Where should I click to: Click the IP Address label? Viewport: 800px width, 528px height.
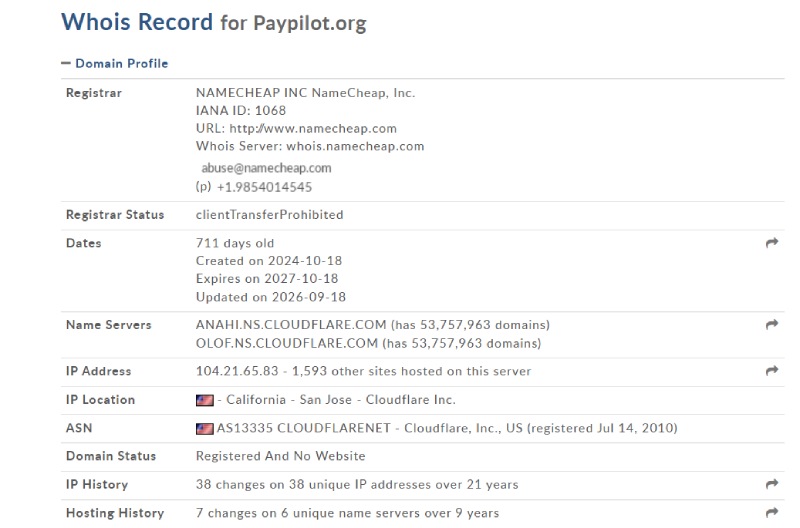[98, 371]
